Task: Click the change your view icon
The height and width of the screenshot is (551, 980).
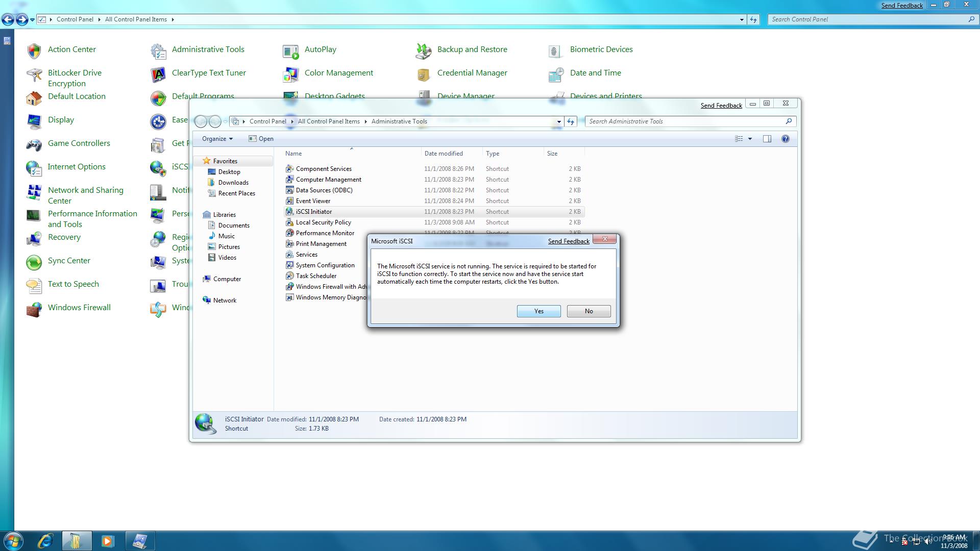Action: 739,139
